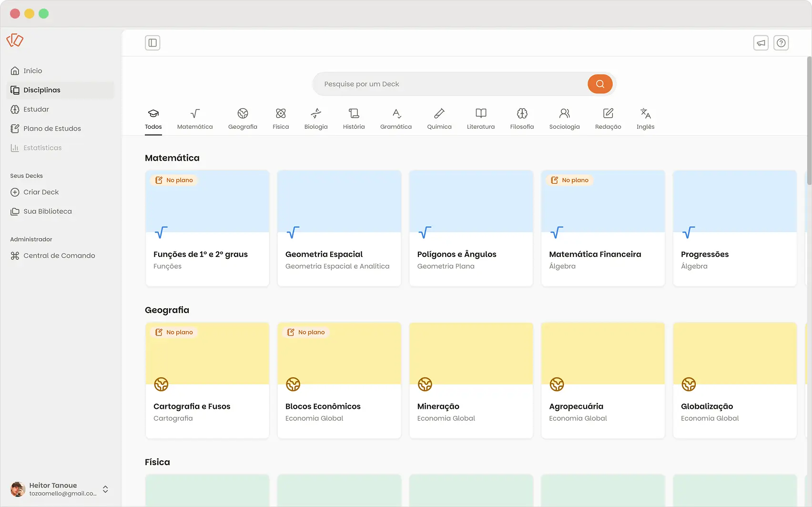
Task: Open the Cartografia e Fusos deck card
Action: pyautogui.click(x=207, y=380)
